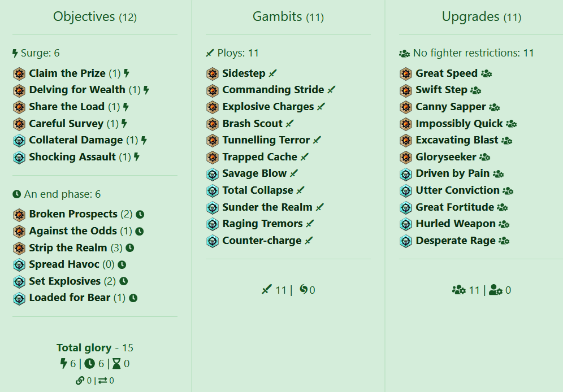Click the fighters icon after Canny Sapper

point(495,107)
